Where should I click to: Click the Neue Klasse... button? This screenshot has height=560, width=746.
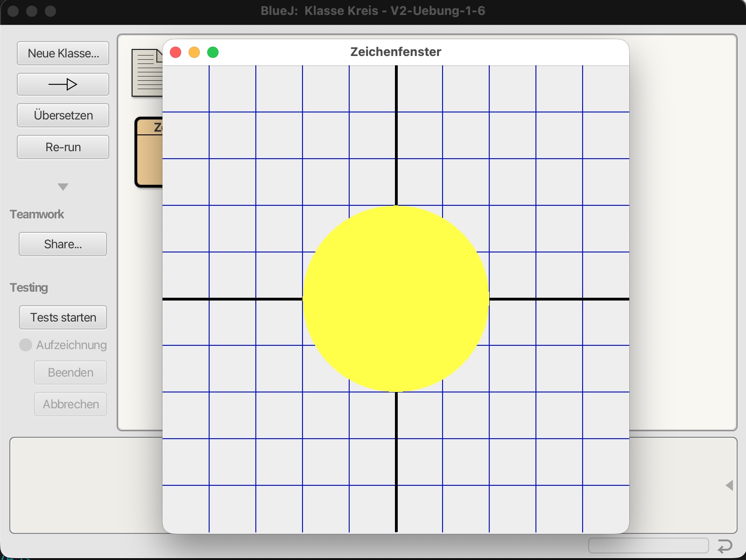pos(63,53)
